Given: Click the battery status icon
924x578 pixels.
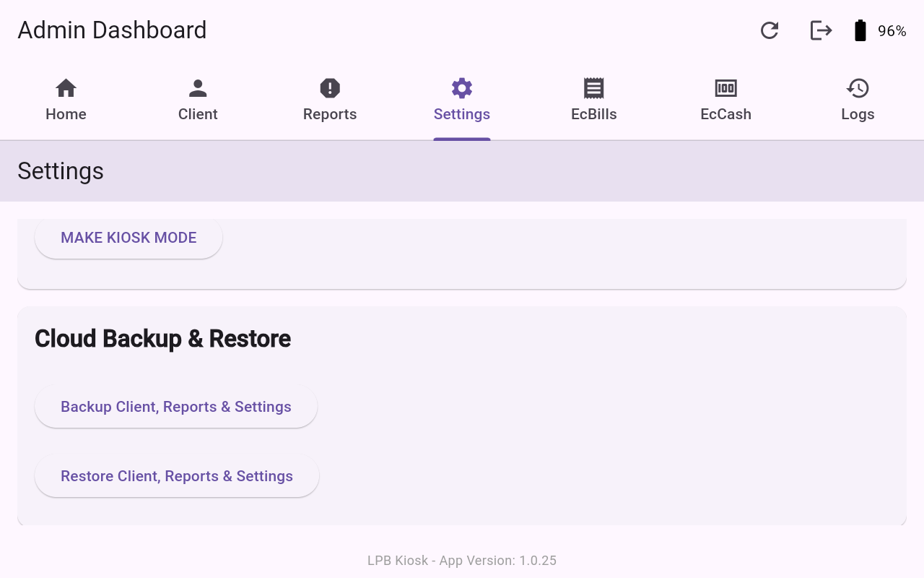Looking at the screenshot, I should click(860, 30).
